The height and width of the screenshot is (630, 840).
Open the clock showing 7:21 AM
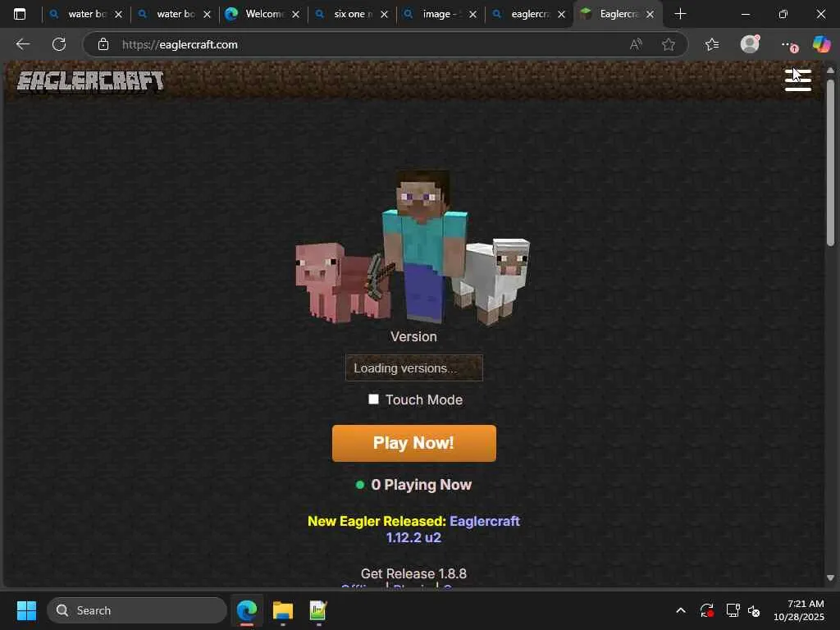pyautogui.click(x=799, y=610)
